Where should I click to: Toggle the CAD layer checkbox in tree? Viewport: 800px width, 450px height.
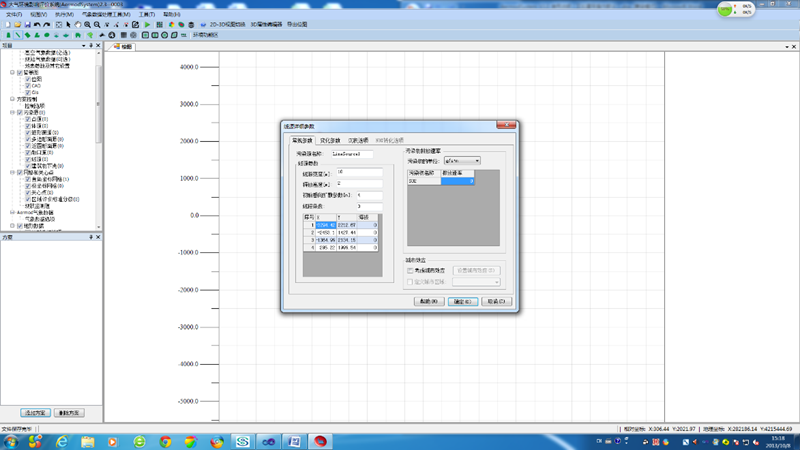[28, 86]
